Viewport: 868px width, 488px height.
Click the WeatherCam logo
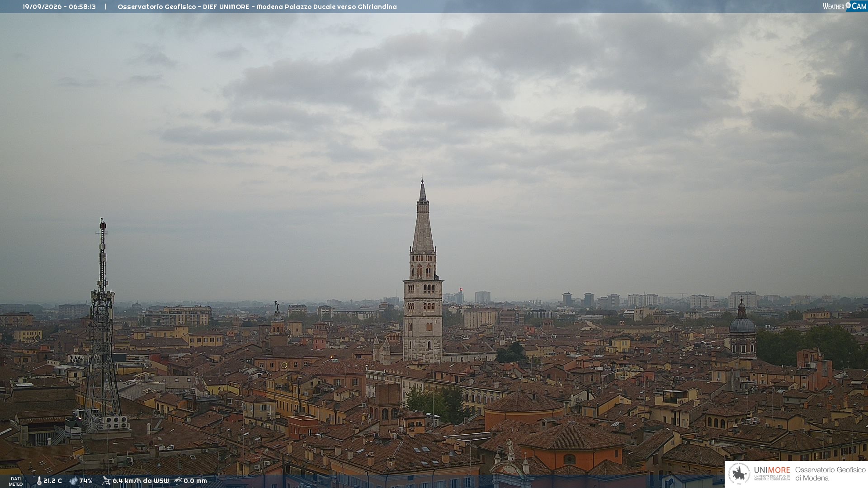pyautogui.click(x=844, y=6)
